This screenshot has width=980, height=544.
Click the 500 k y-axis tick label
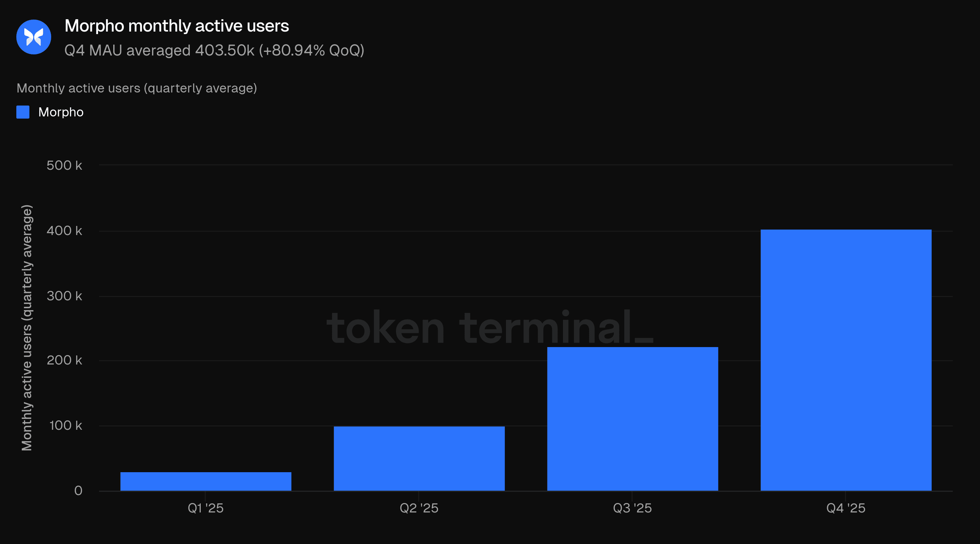pos(64,165)
